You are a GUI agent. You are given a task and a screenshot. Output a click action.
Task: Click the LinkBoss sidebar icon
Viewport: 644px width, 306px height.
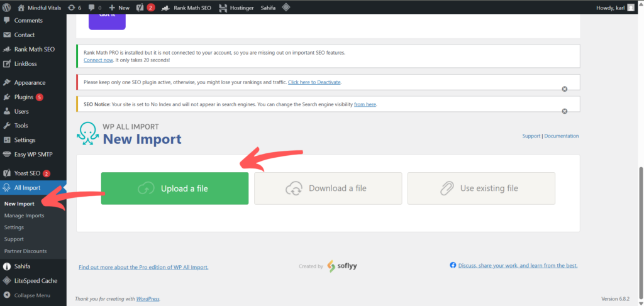tap(6, 63)
